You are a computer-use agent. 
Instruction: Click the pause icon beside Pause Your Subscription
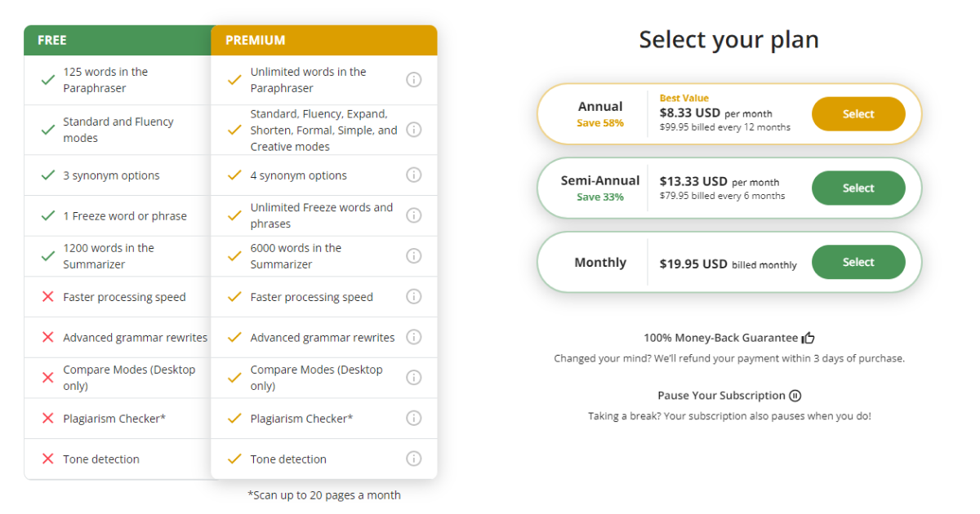pos(795,396)
